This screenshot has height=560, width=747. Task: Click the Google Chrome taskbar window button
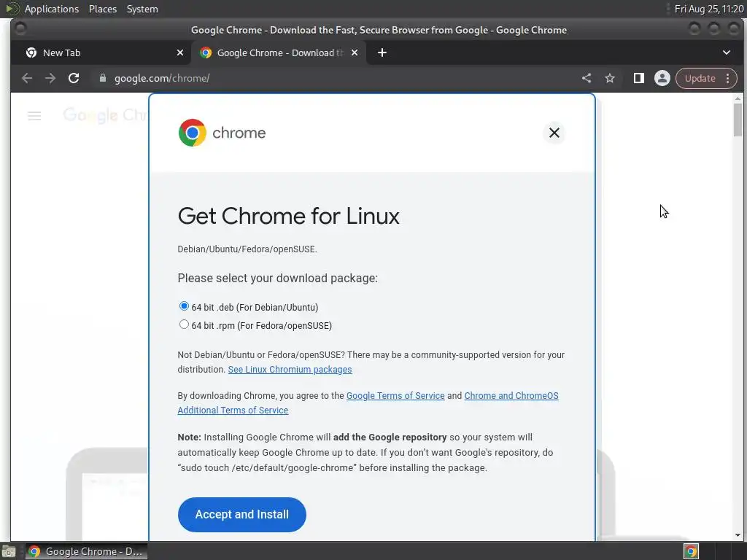click(x=86, y=551)
